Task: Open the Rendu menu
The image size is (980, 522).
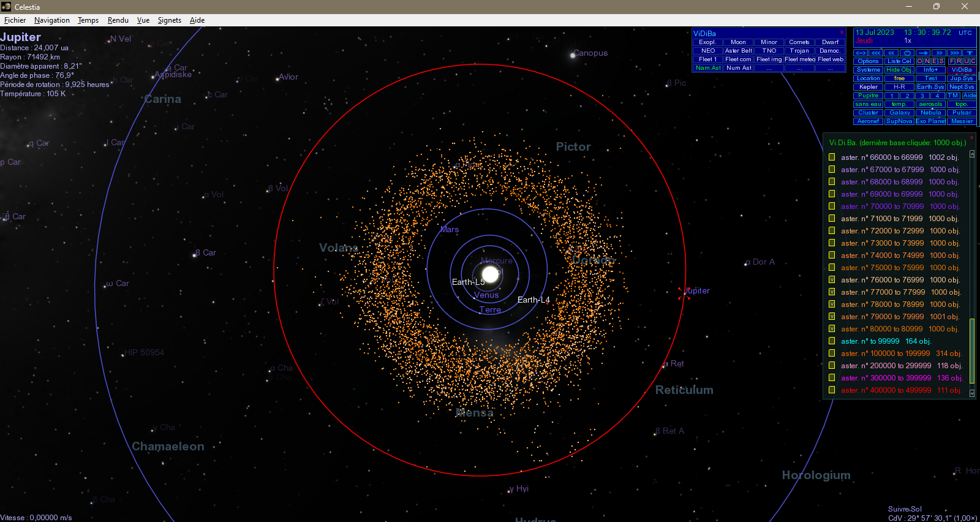Action: [x=118, y=20]
